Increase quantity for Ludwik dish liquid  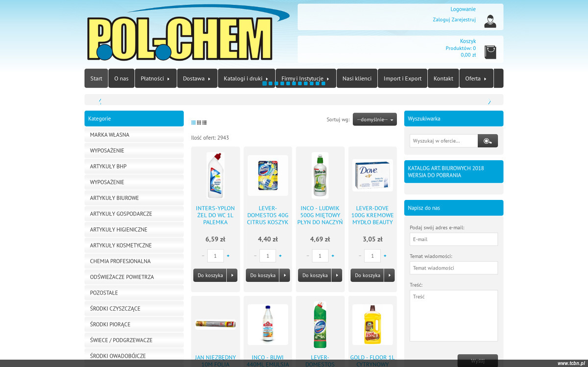click(x=333, y=256)
